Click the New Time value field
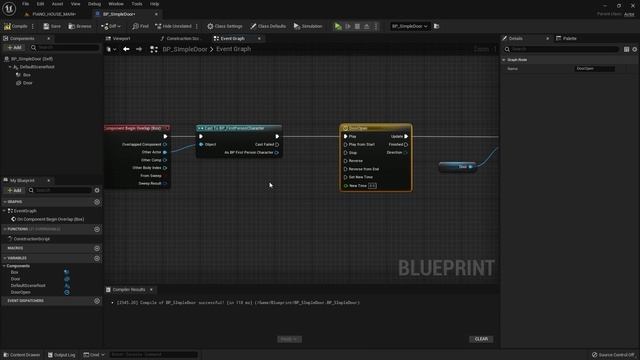Viewport: 640px width, 360px height. (x=372, y=186)
